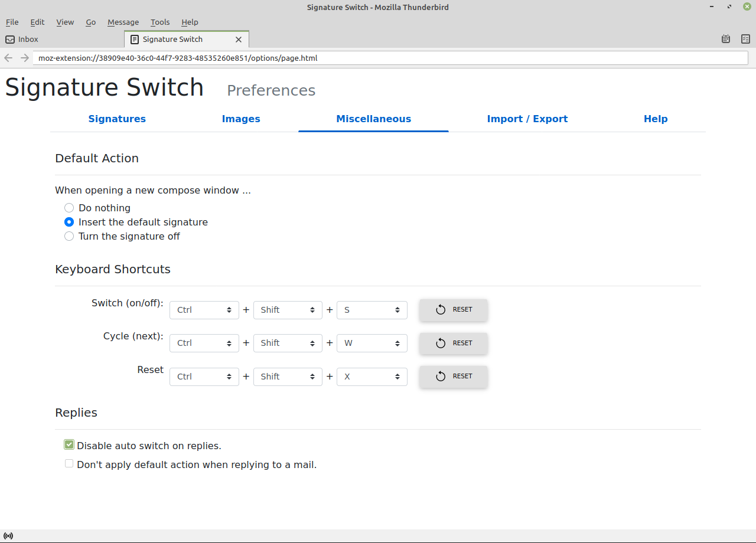Open the Tools menu
Screen dimensions: 756x543
[x=160, y=22]
